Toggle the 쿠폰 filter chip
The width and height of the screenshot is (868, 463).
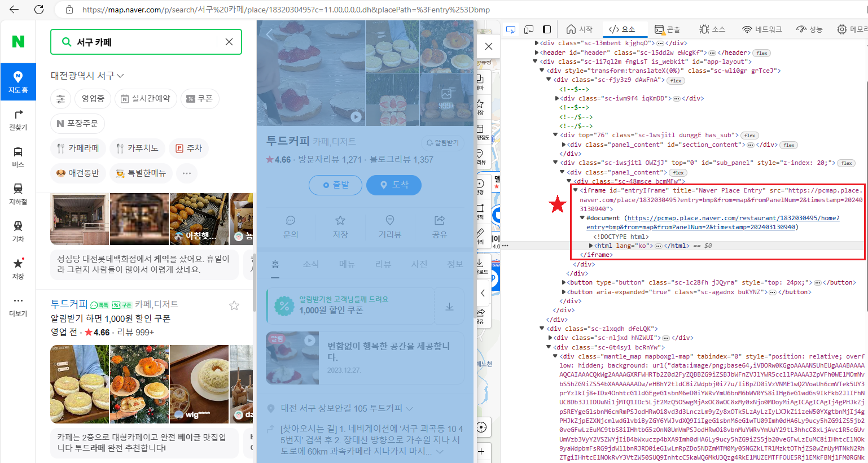coord(200,99)
